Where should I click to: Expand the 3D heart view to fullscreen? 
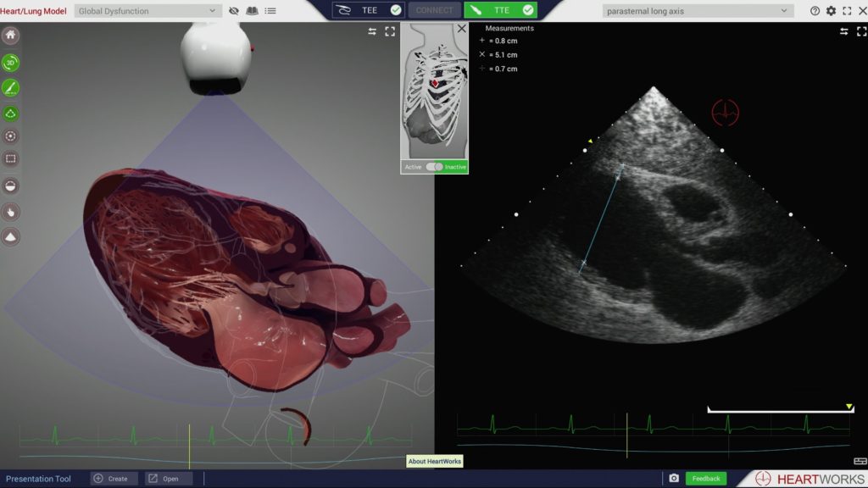coord(390,31)
